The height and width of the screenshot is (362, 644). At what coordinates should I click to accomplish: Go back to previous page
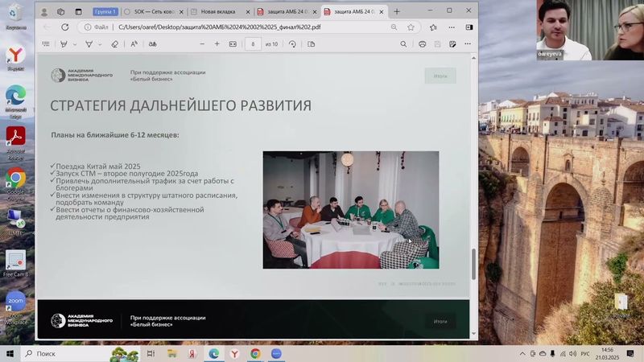(47, 27)
